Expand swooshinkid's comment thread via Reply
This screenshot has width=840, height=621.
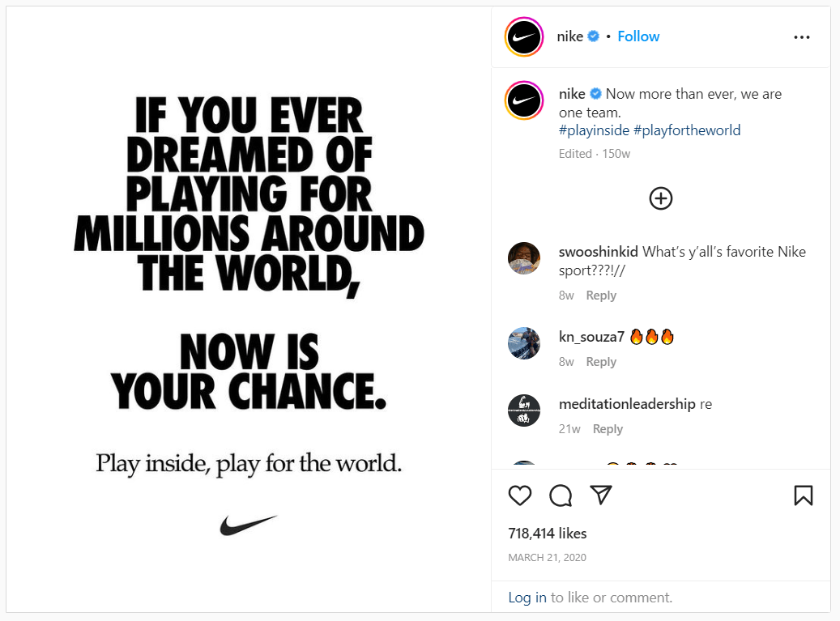(601, 295)
